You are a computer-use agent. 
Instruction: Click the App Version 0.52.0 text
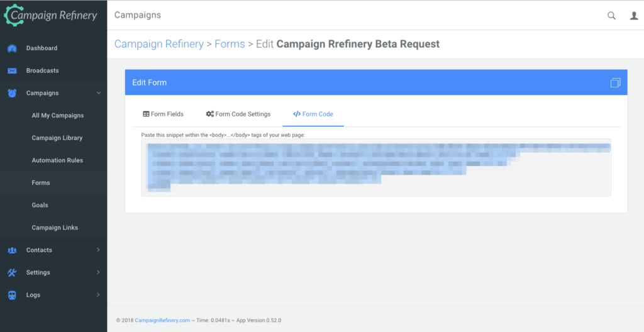pyautogui.click(x=258, y=321)
